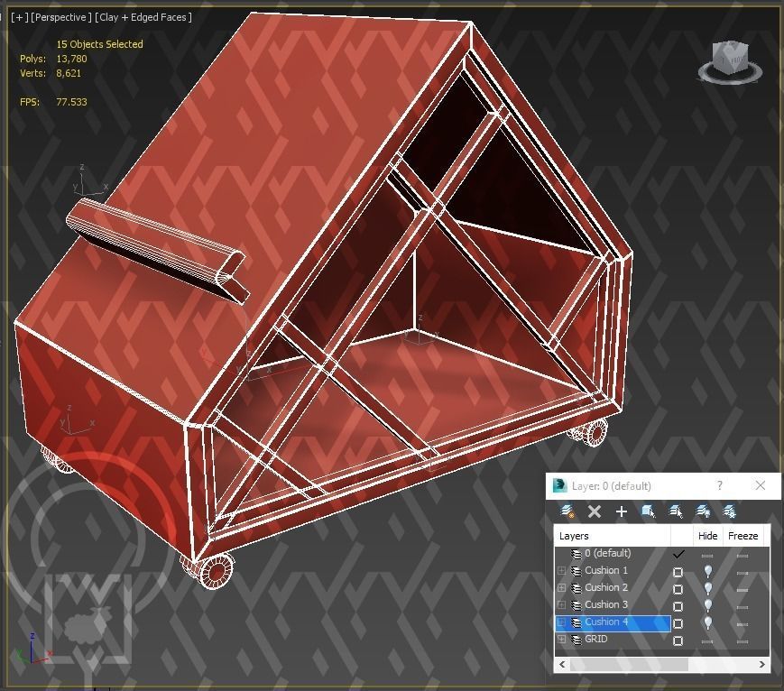
Task: Click Create New Layer icon in Layer dialog
Action: 567,511
